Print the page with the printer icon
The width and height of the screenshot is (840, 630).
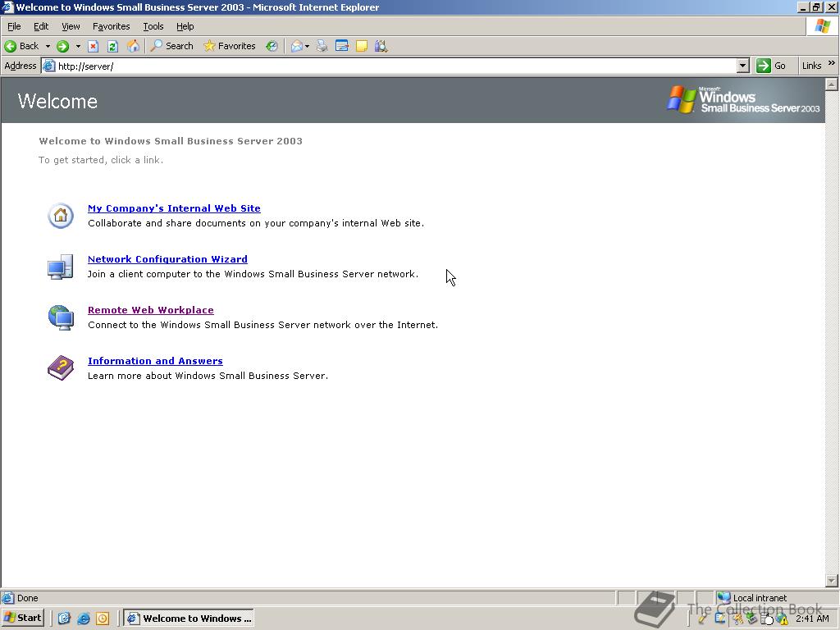(322, 46)
